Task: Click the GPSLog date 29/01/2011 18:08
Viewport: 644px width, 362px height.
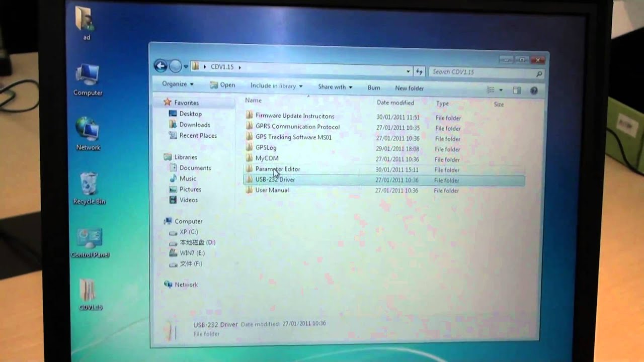Action: click(x=397, y=149)
